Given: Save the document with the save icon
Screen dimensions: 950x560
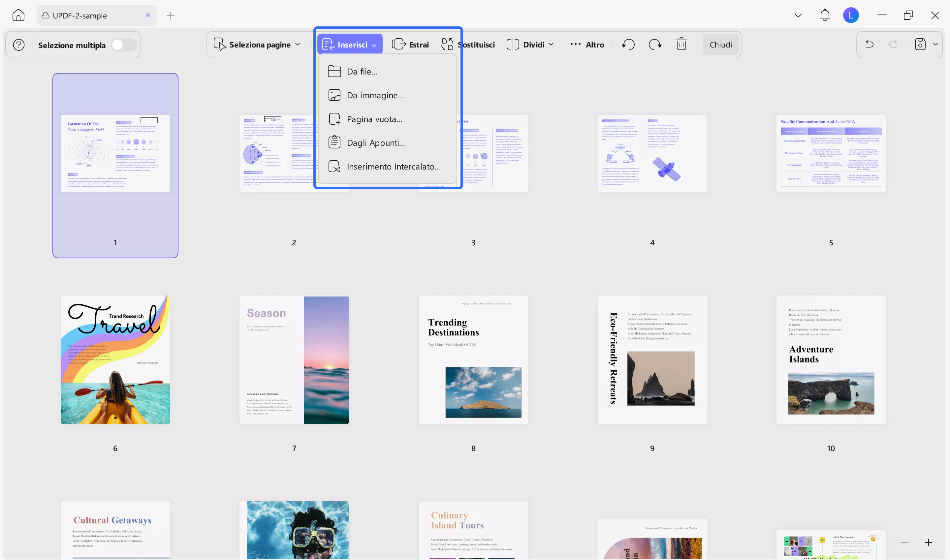Looking at the screenshot, I should pos(920,44).
